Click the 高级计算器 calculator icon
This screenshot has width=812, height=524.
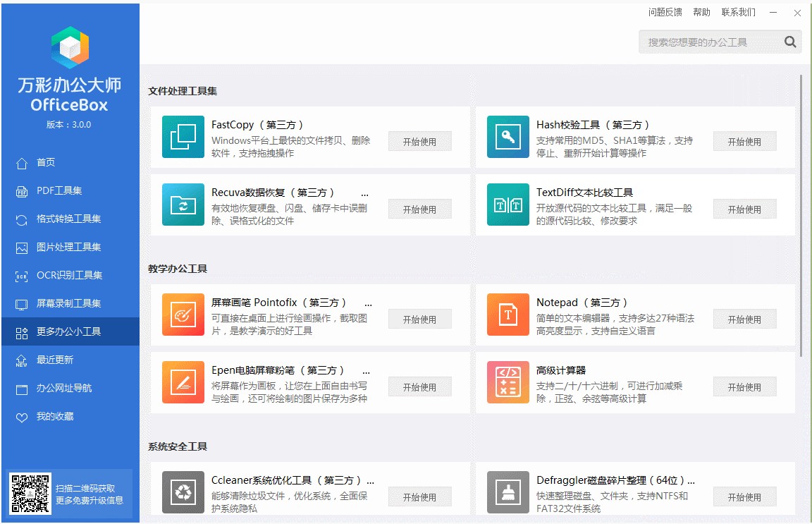(x=508, y=383)
